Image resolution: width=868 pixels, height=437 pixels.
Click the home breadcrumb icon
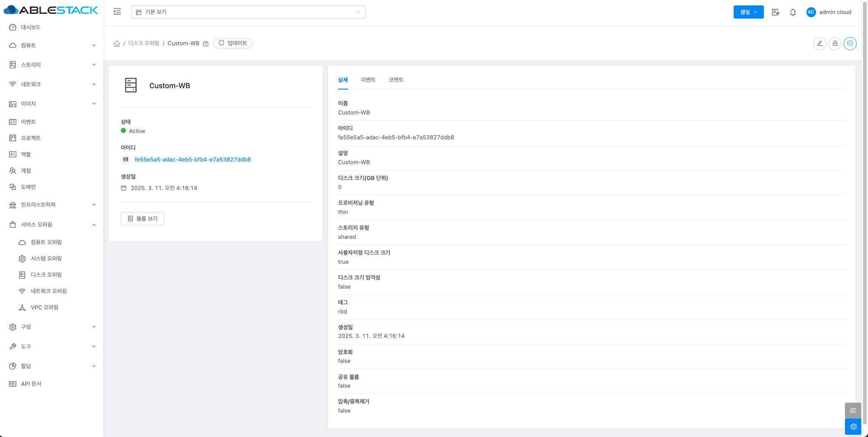[117, 43]
